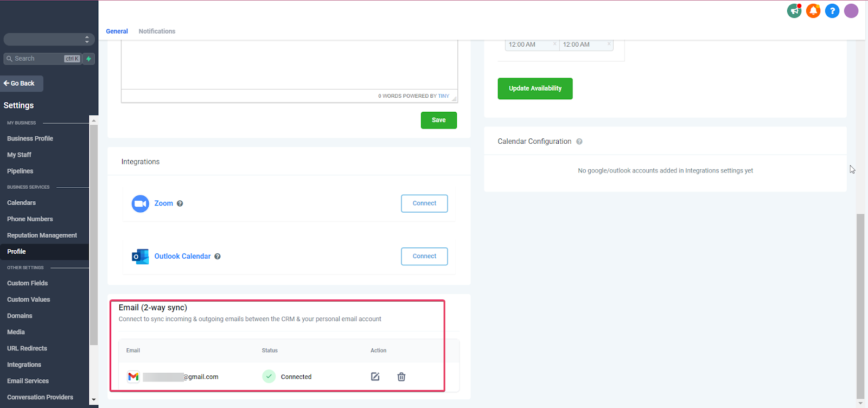Open Conversation Providers settings
868x408 pixels.
coord(40,397)
